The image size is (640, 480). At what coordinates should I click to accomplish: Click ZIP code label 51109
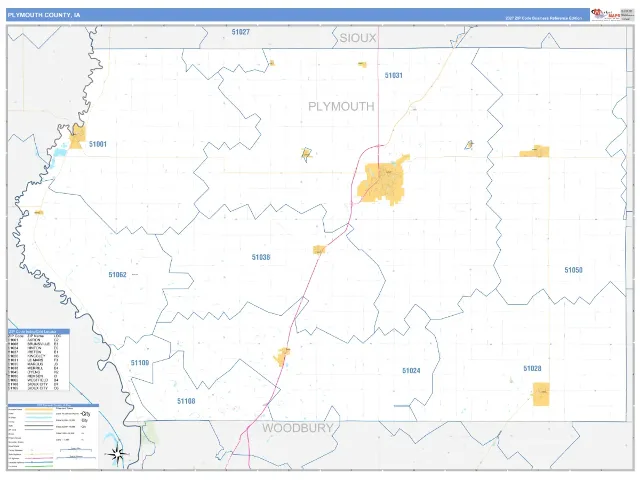pos(140,362)
